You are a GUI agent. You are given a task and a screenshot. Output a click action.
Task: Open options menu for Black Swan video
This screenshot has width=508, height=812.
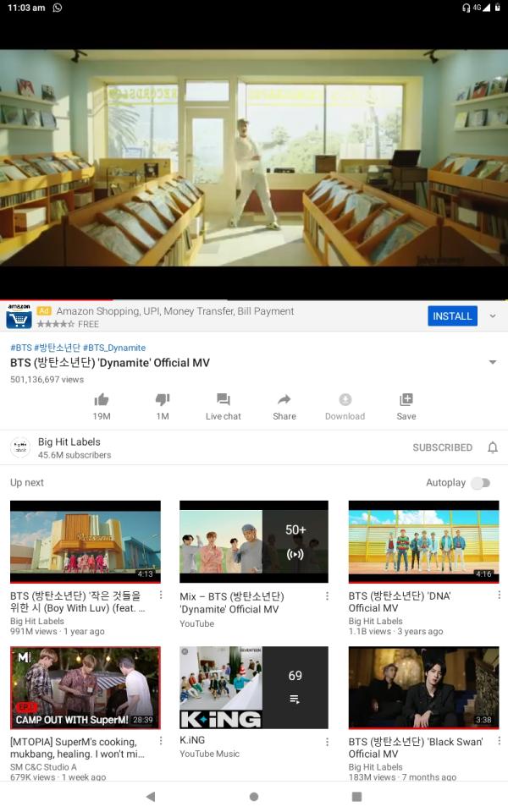pos(499,741)
